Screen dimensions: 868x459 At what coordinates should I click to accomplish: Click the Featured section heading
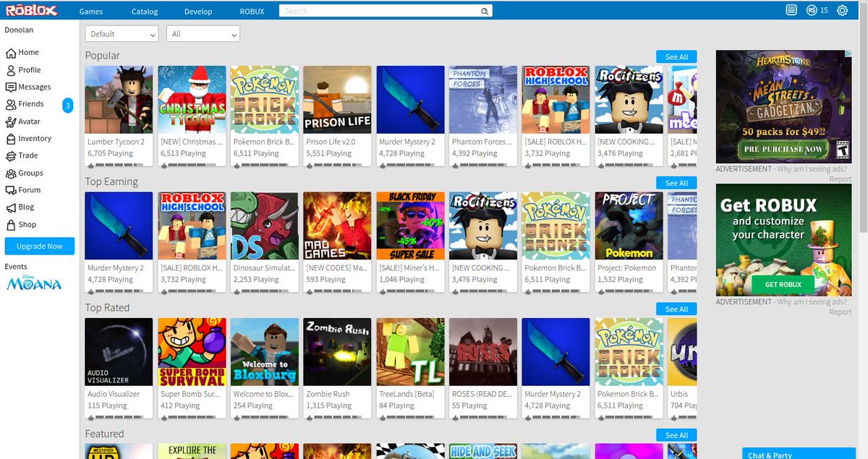click(105, 434)
